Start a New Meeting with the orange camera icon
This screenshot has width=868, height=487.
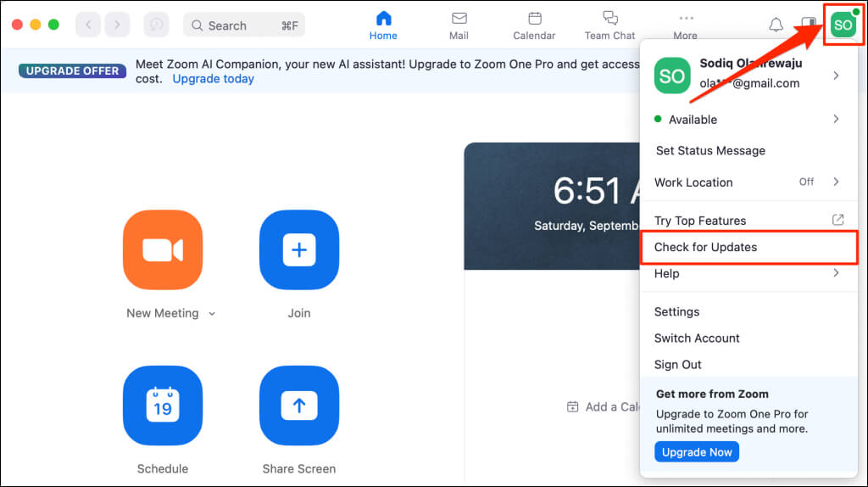(x=163, y=250)
